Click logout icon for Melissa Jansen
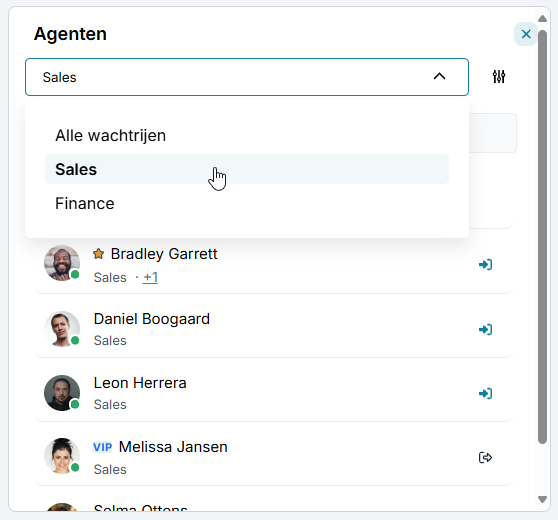 pyautogui.click(x=485, y=457)
